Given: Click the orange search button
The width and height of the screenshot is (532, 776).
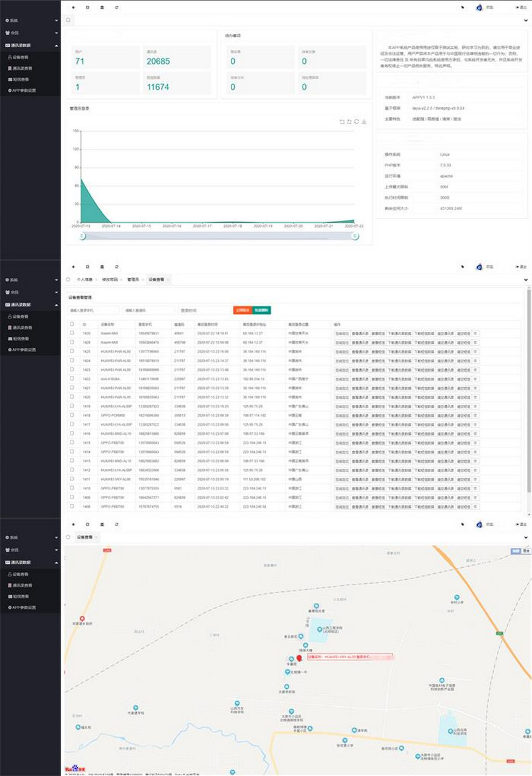Looking at the screenshot, I should pos(243,311).
